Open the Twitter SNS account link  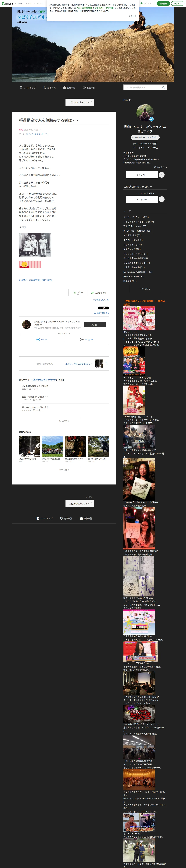42,340
